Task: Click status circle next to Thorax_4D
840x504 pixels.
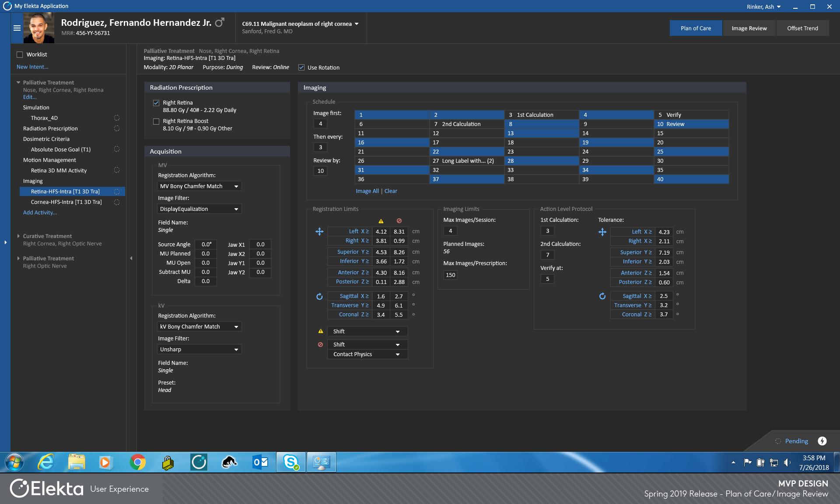Action: (x=117, y=118)
